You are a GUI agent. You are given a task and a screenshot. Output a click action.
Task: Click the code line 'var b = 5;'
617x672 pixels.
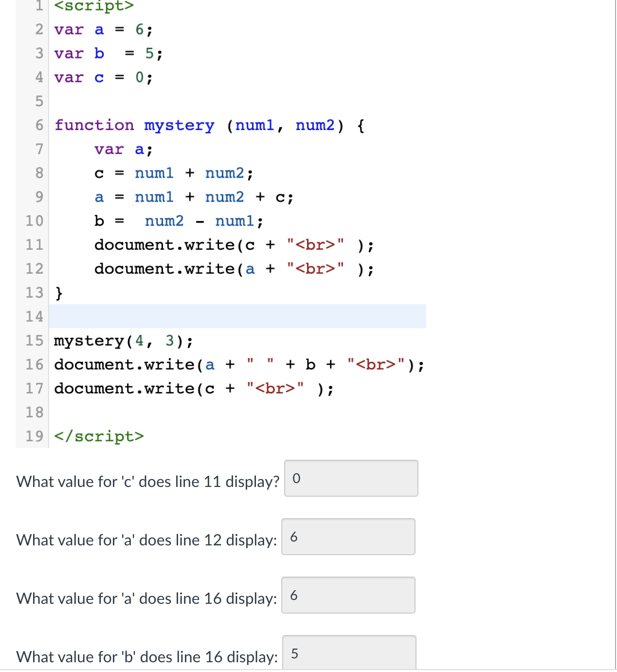coord(108,54)
